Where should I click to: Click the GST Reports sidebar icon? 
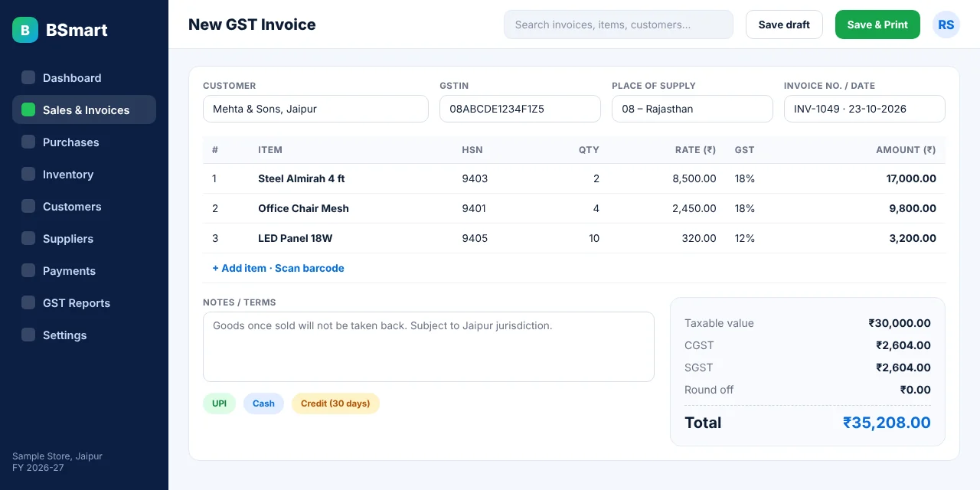point(28,302)
